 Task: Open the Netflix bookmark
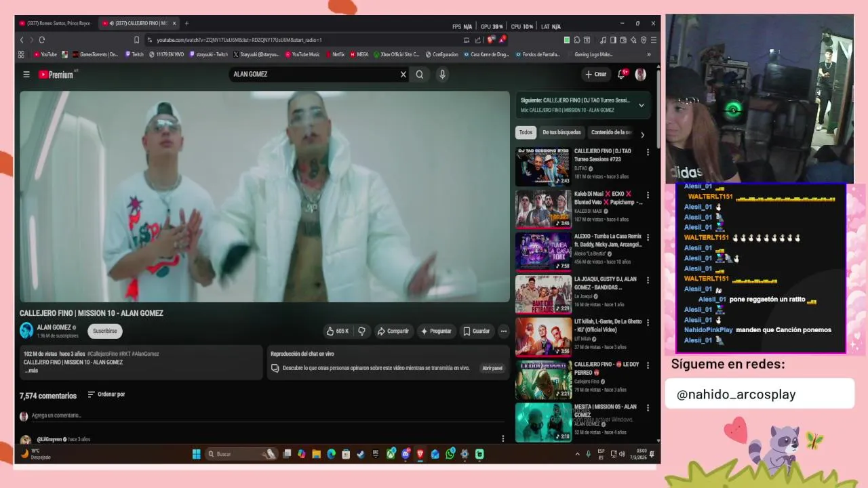[336, 55]
